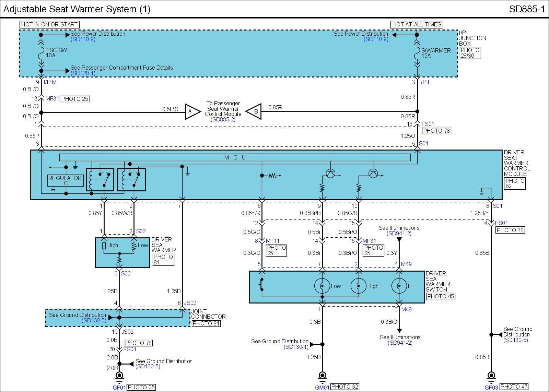549x392 pixels.
Task: Open the SD120-1 fuse details link
Action: [x=83, y=73]
